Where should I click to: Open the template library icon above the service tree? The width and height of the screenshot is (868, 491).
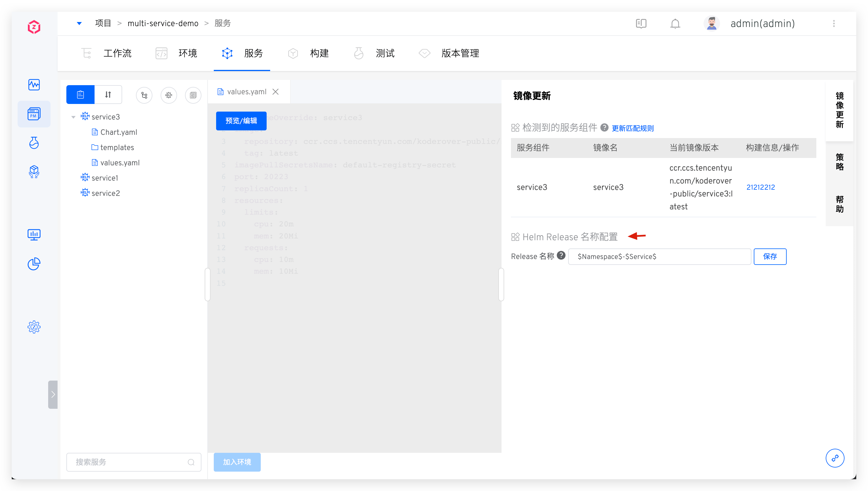point(193,95)
